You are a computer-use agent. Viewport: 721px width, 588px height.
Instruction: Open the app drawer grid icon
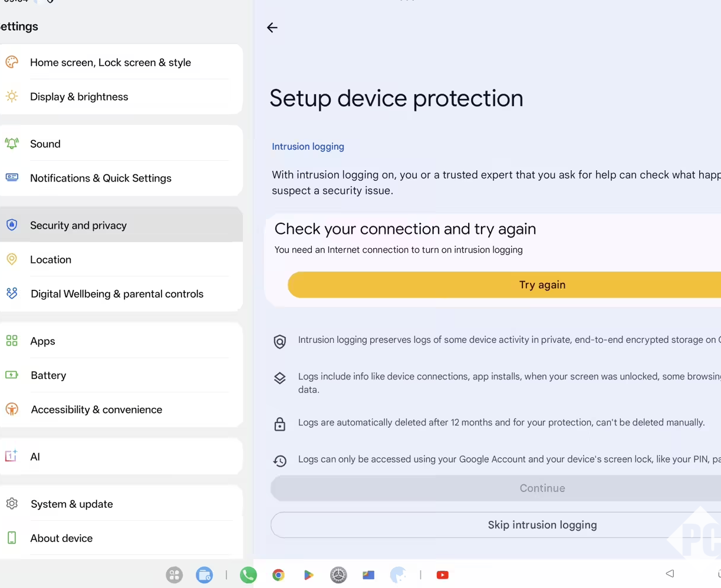click(x=175, y=575)
